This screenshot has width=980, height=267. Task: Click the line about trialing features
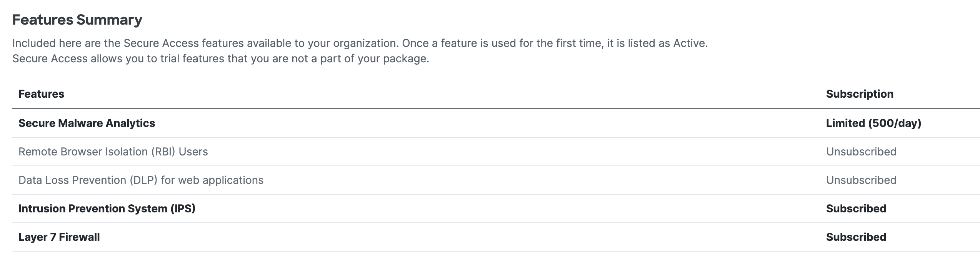pyautogui.click(x=220, y=59)
